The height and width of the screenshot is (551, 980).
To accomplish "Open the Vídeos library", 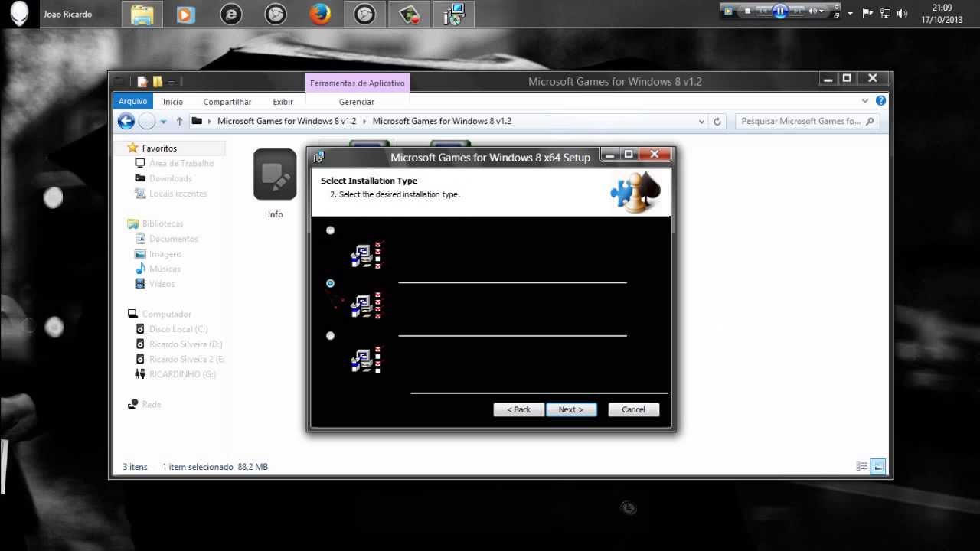I will (162, 284).
